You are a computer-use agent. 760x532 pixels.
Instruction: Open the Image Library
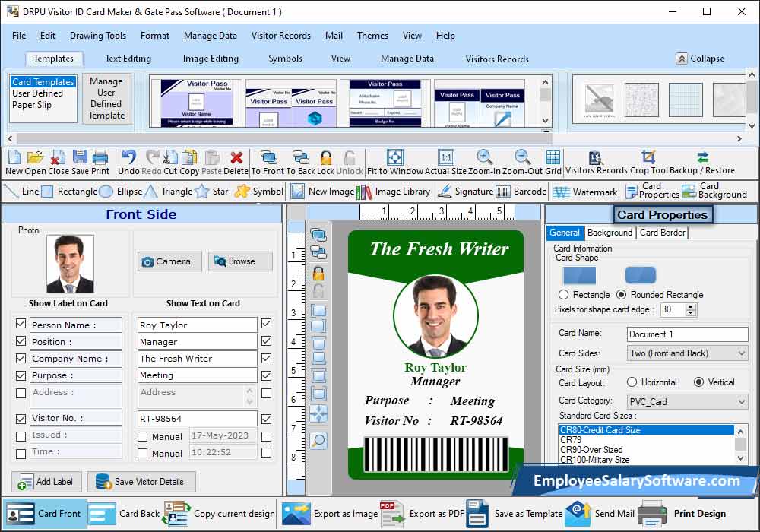(393, 192)
